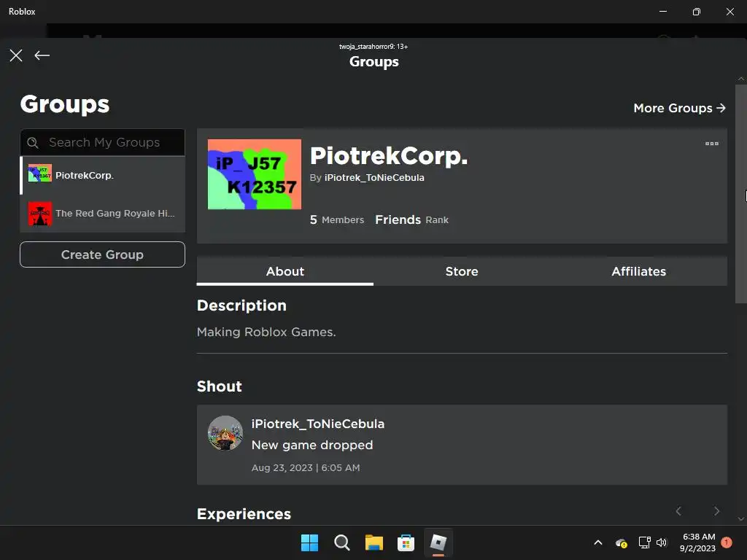Open File Explorer from the taskbar

(374, 542)
